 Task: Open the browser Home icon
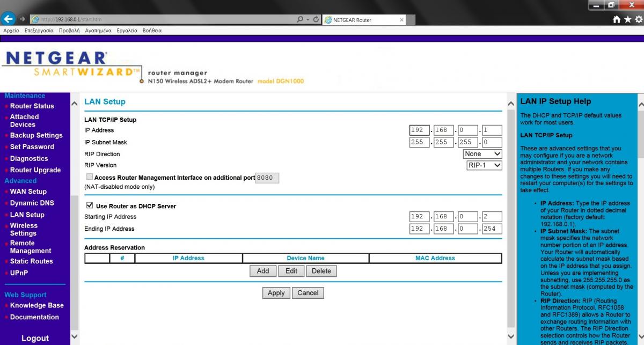[617, 19]
